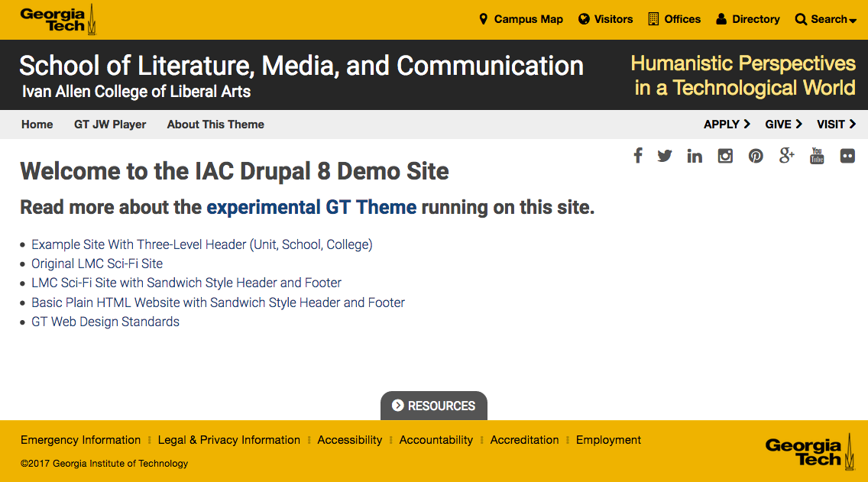Click the YouTube icon
This screenshot has width=868, height=482.
817,156
